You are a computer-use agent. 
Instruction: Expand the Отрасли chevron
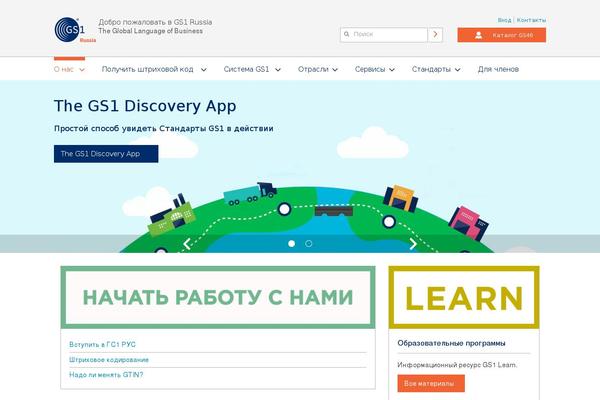point(335,70)
